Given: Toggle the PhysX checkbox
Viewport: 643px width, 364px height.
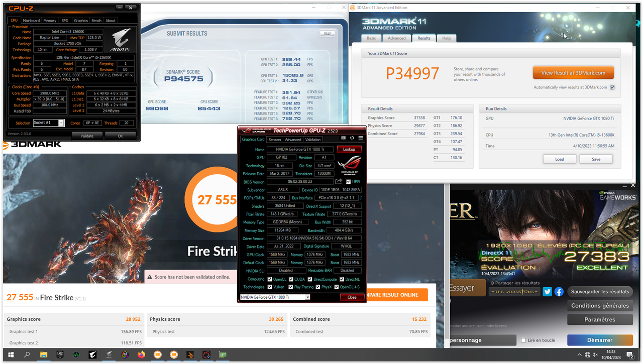Looking at the screenshot, I should click(318, 287).
